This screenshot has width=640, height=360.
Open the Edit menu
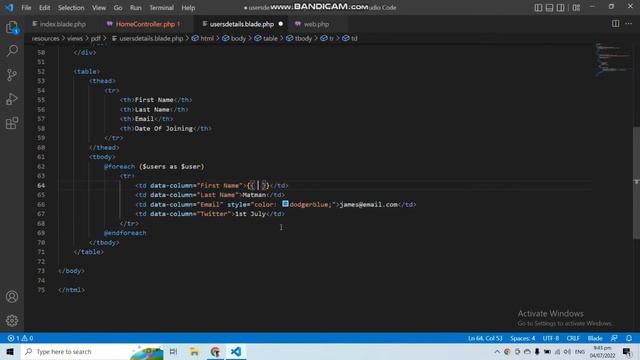[44, 8]
